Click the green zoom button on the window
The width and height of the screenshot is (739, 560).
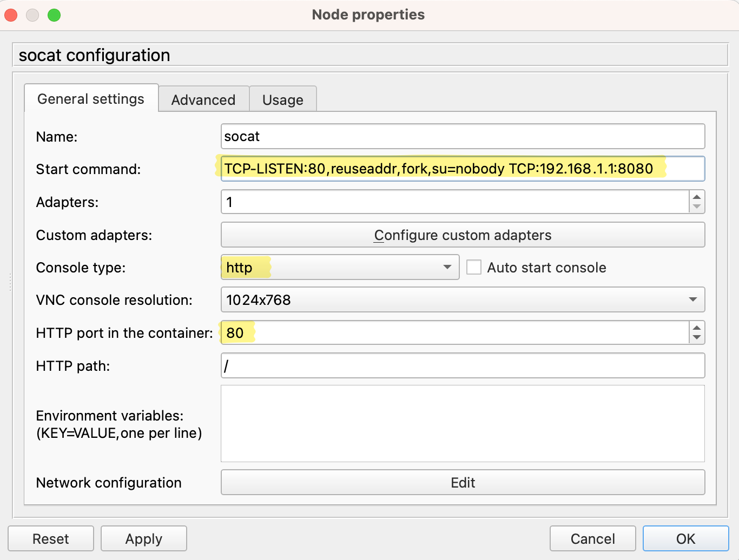pos(54,15)
